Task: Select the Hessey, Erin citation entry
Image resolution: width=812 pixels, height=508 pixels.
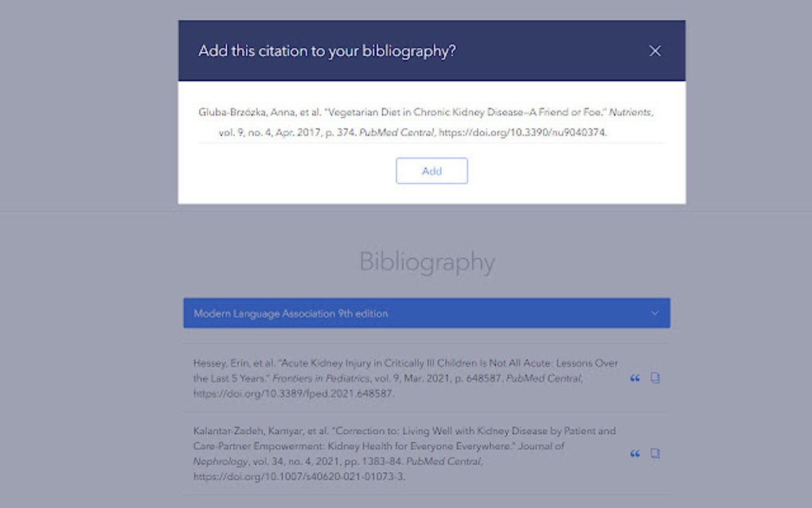Action: pyautogui.click(x=405, y=378)
